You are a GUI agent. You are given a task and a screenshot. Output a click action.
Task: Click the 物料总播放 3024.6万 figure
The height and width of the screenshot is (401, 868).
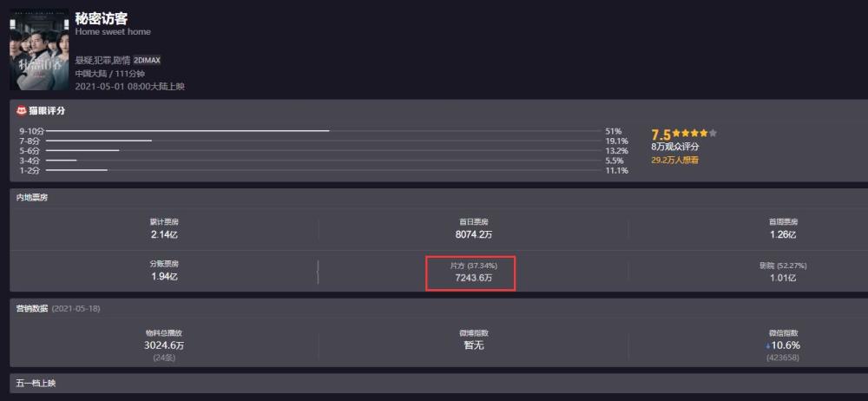coord(164,345)
